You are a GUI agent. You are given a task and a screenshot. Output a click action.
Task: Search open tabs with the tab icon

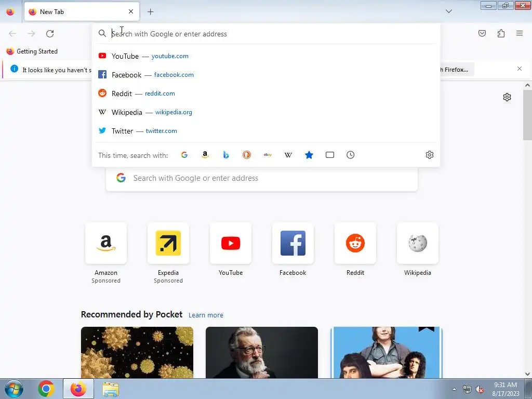click(x=330, y=155)
